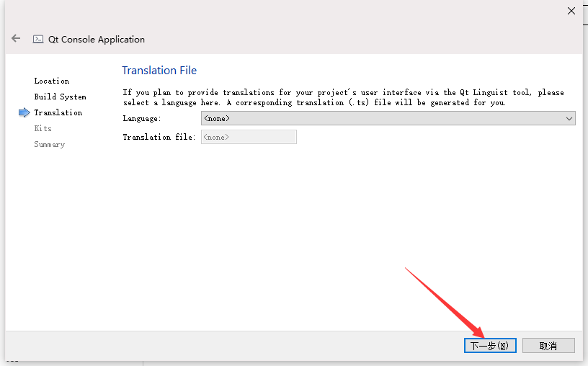
Task: Select the Build System wizard step
Action: click(60, 97)
